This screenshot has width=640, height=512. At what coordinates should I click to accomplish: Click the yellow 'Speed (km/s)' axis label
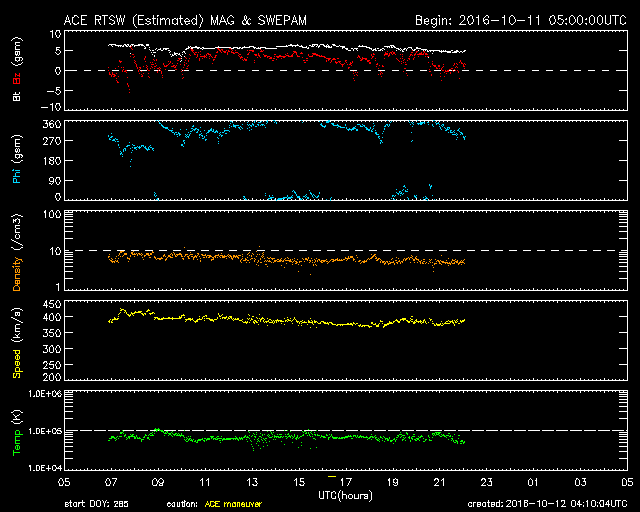point(16,343)
